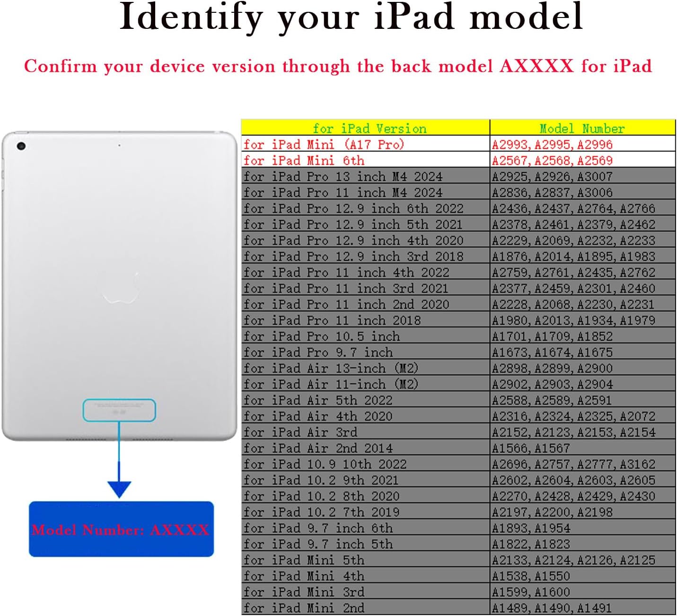677x616 pixels.
Task: Select model numbers "A2993,A2995,A2996"
Action: (552, 144)
